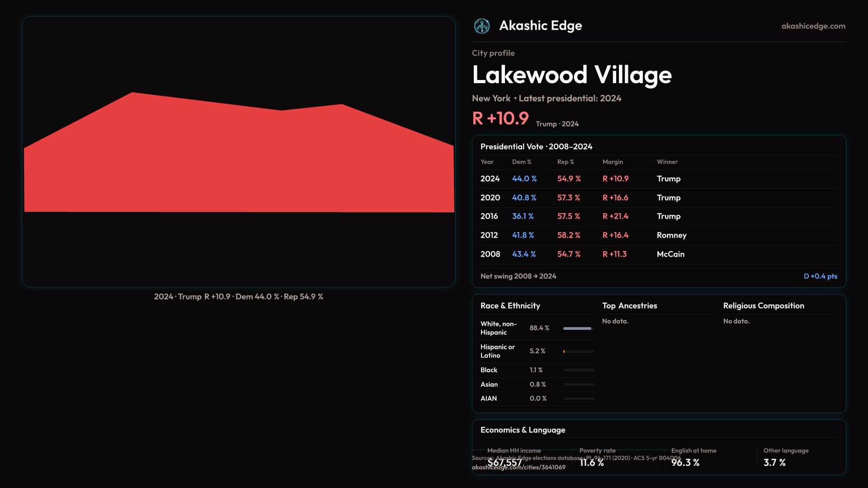Click the red area chart of vote margin
This screenshot has width=868, height=488.
(239, 163)
